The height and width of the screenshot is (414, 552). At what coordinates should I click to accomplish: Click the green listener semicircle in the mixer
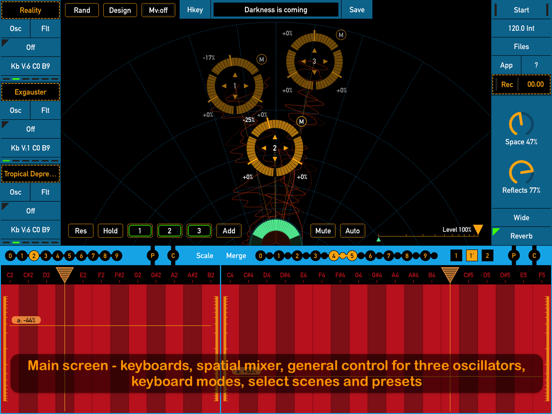click(276, 232)
